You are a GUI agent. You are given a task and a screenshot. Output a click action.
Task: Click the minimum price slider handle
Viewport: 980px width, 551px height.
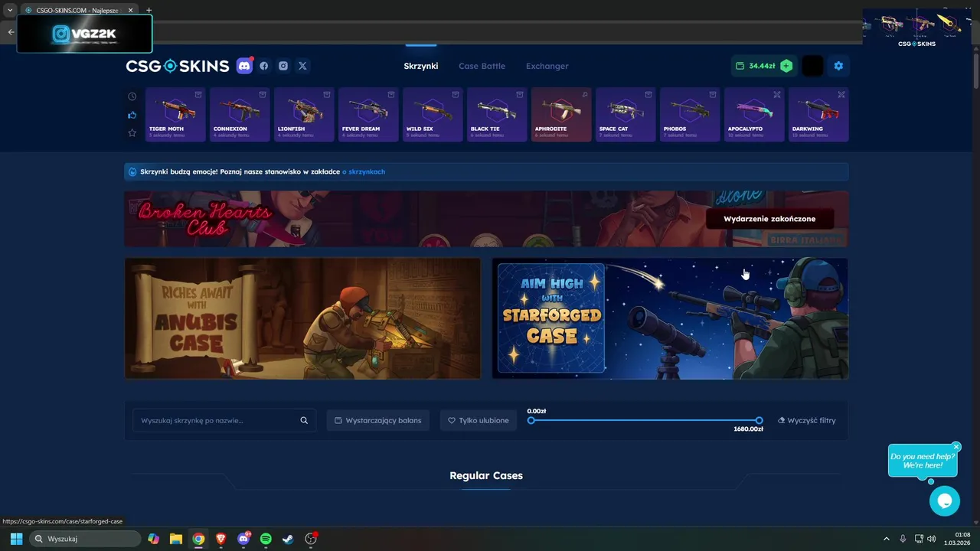click(x=531, y=420)
